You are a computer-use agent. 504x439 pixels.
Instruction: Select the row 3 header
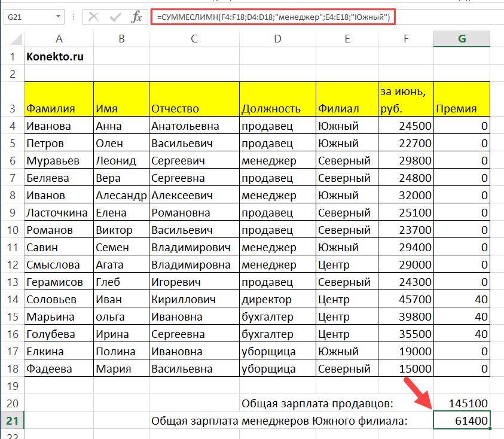coord(12,108)
